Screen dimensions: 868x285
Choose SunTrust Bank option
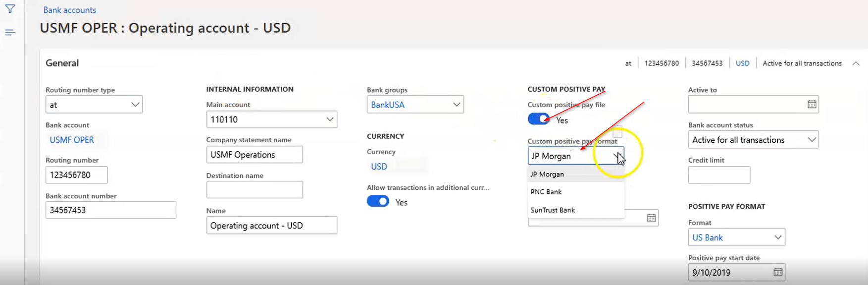click(x=553, y=210)
